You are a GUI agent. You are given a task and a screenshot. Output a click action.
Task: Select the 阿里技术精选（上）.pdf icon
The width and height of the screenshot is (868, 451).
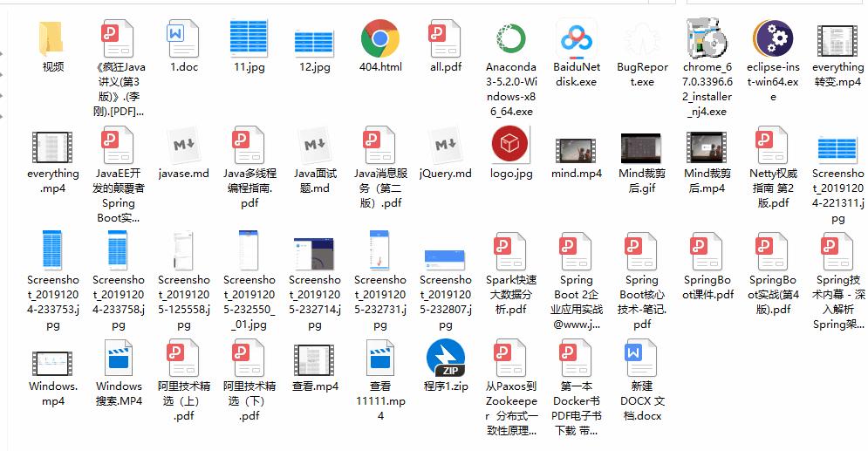183,358
